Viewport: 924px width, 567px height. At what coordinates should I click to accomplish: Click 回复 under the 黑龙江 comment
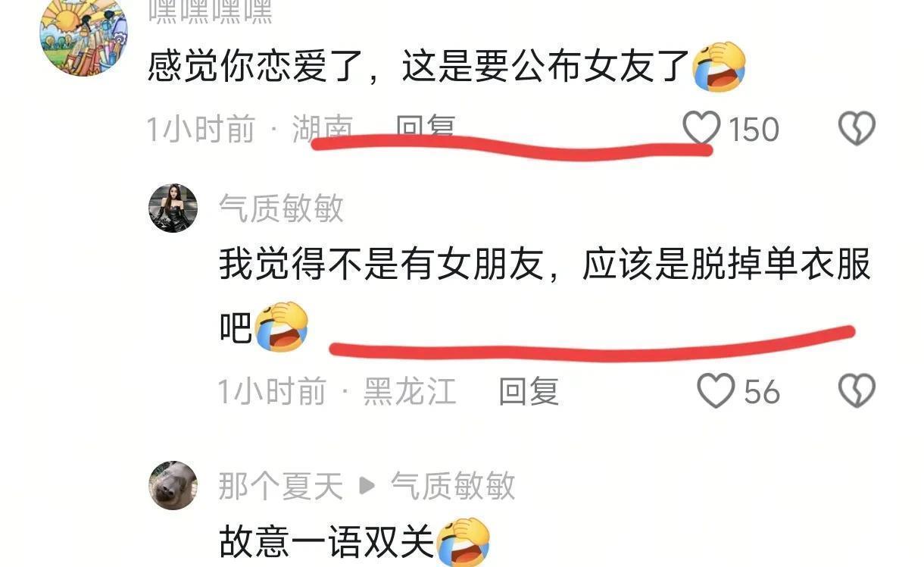pos(529,391)
